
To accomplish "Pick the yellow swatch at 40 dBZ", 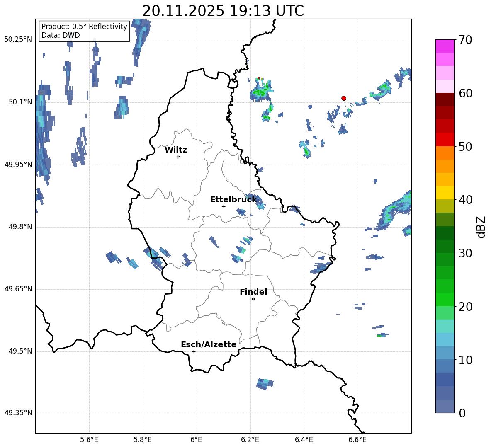I will (445, 193).
